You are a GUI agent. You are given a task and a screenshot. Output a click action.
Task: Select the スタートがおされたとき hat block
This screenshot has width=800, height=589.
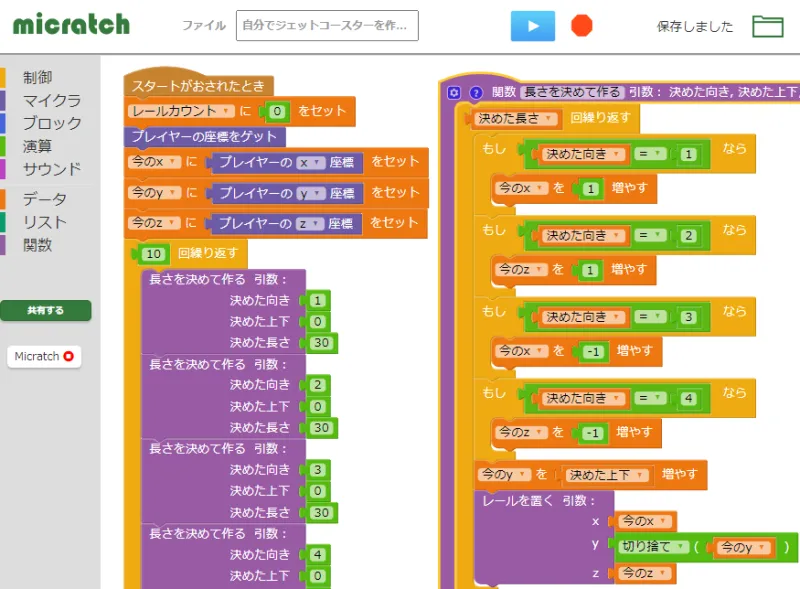click(198, 82)
